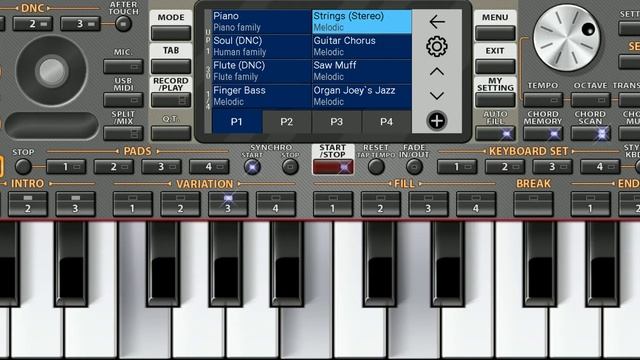Click MY SETTING button

click(495, 100)
